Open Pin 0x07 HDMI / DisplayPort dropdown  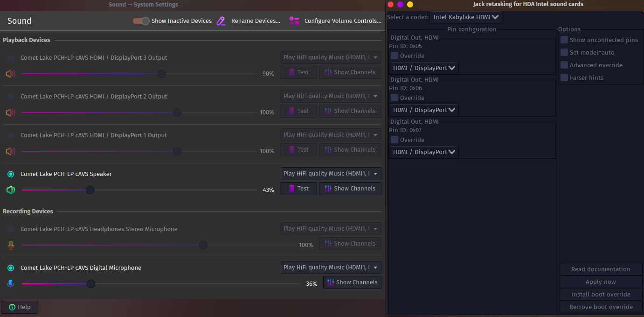tap(424, 152)
